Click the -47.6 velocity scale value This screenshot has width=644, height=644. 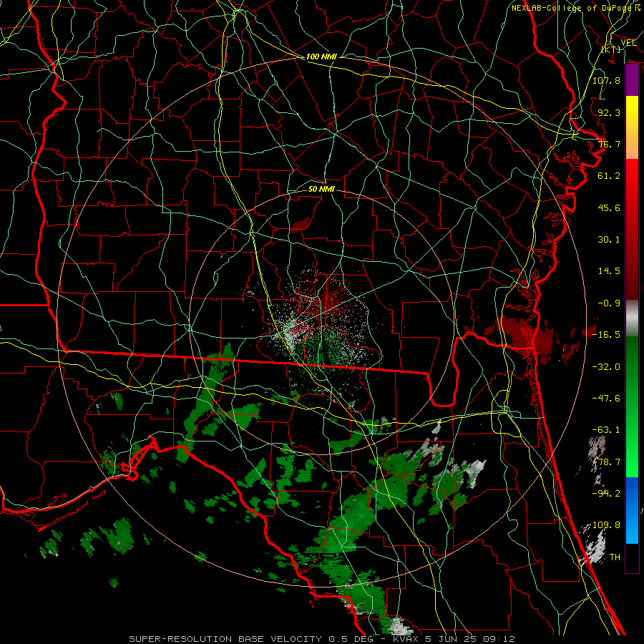[606, 399]
